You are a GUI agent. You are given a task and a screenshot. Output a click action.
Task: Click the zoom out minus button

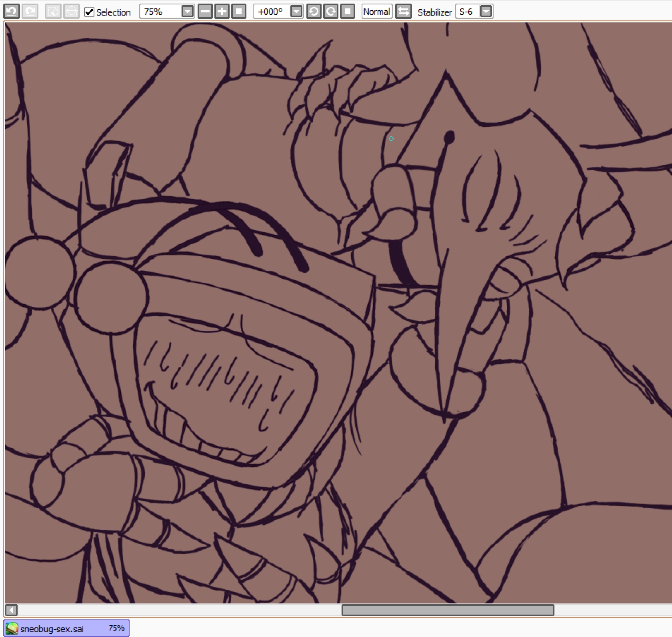(205, 12)
